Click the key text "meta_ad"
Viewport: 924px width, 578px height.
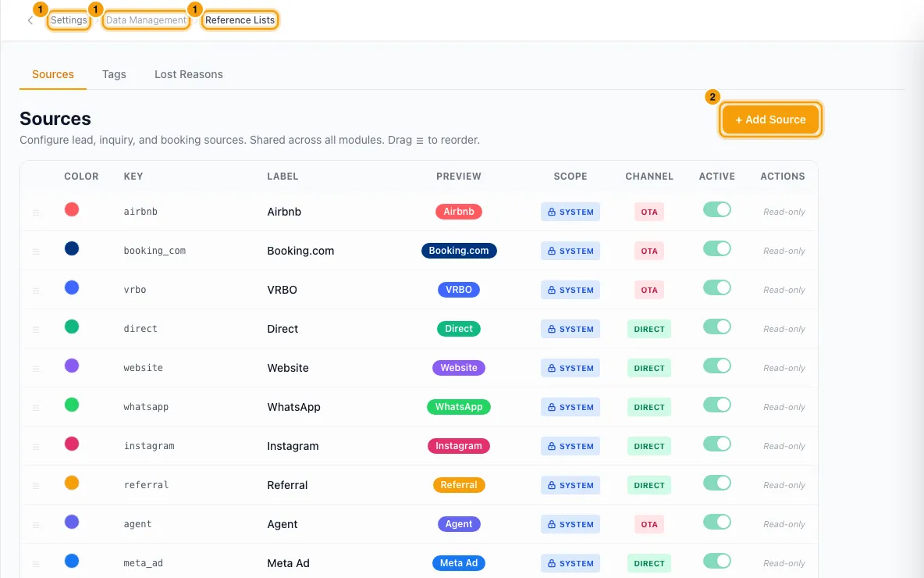(143, 563)
